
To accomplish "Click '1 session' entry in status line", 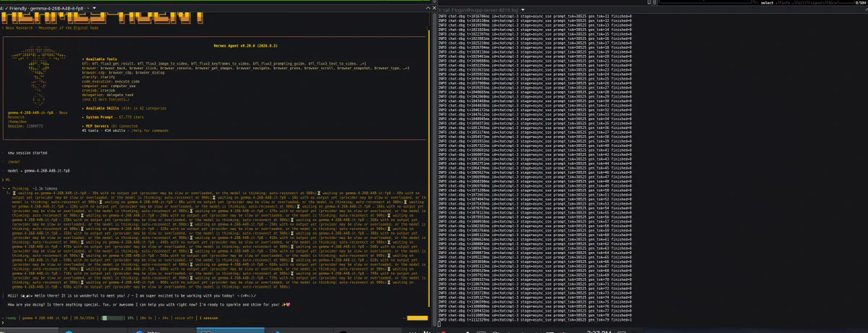I will (209, 317).
